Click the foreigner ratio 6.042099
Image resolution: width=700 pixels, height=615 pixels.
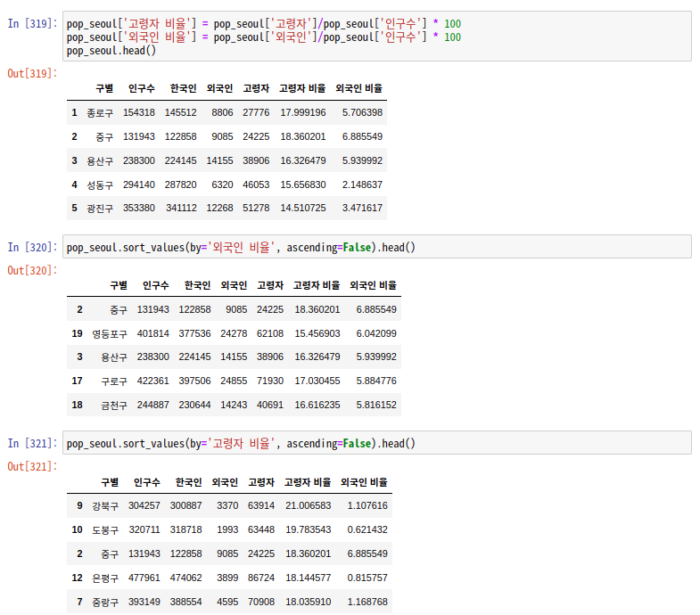coord(376,333)
